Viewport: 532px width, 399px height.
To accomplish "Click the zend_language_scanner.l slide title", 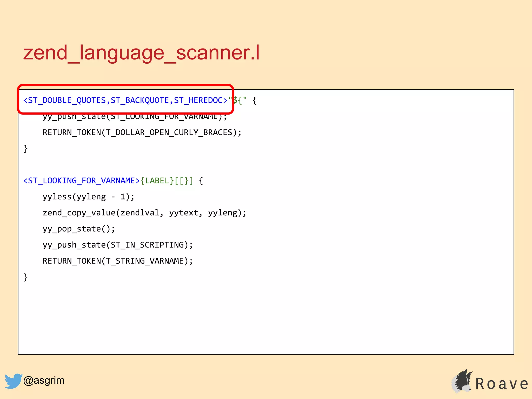I will point(141,53).
